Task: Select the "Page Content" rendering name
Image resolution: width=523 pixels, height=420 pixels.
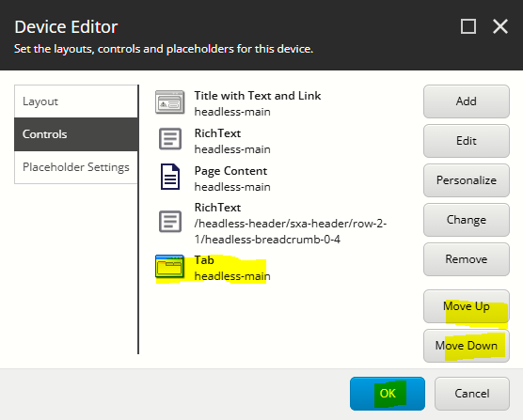Action: coord(230,171)
